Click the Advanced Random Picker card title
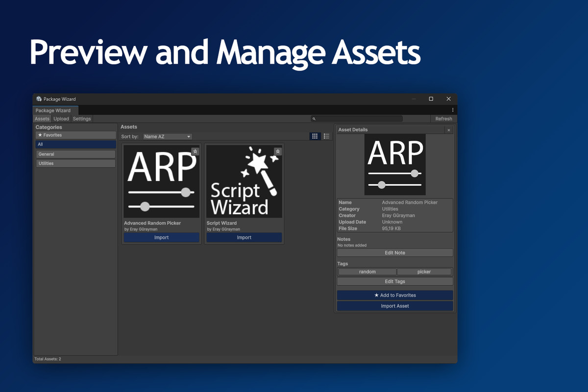Image resolution: width=588 pixels, height=392 pixels. pyautogui.click(x=152, y=223)
